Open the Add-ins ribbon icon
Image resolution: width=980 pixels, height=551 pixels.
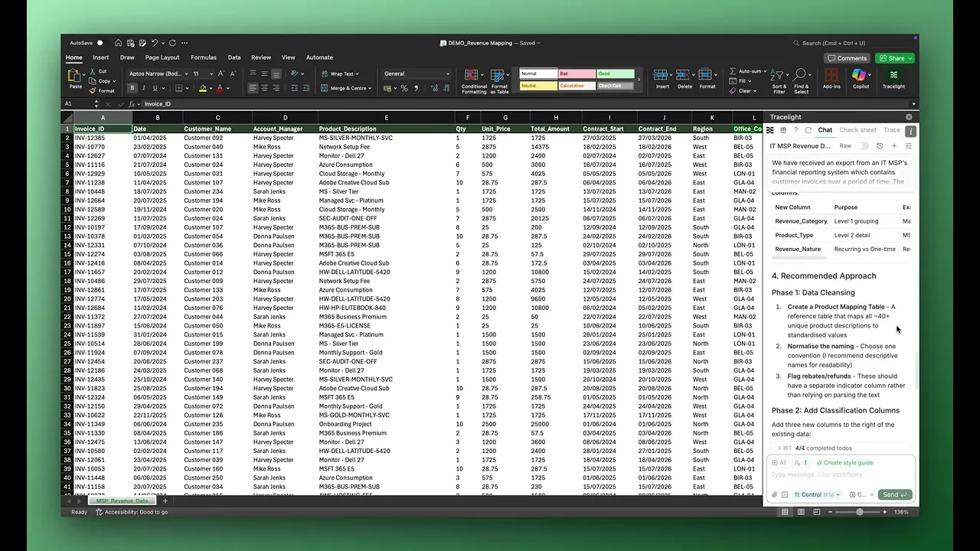pyautogui.click(x=831, y=78)
